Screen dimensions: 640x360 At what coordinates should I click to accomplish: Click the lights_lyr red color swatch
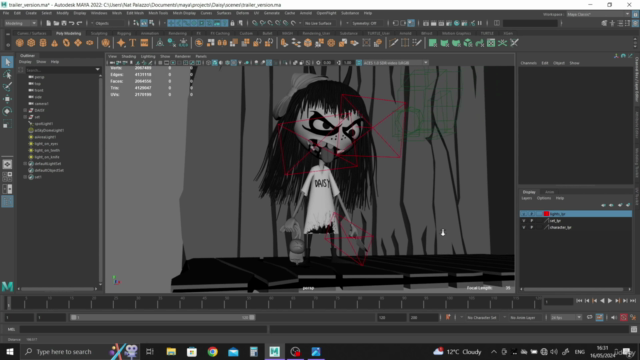546,214
